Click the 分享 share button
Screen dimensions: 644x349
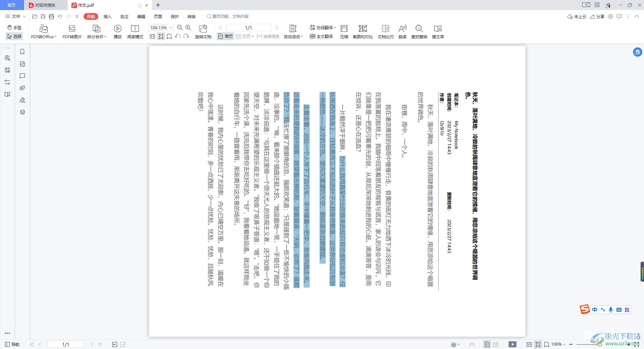pyautogui.click(x=597, y=16)
